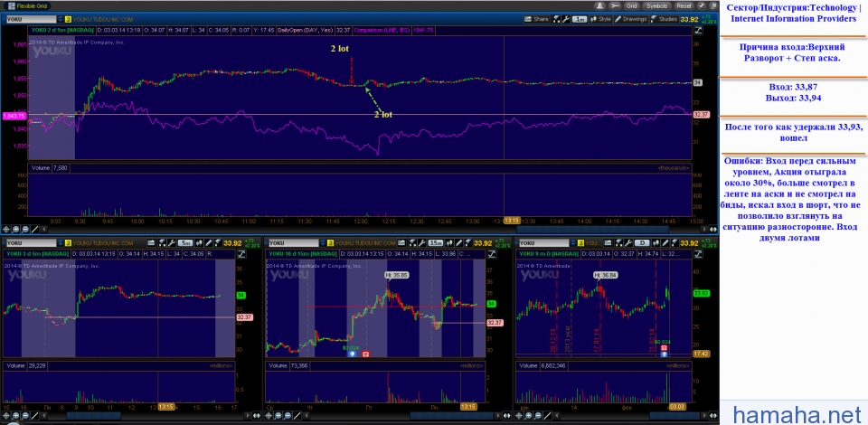Zoom in on the 15m chart
The height and width of the screenshot is (425, 868).
tap(278, 416)
